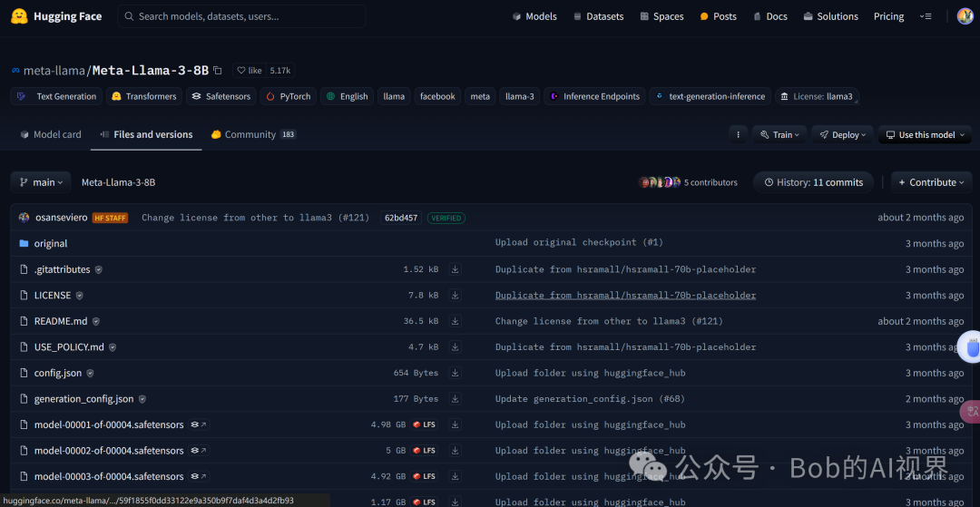Image resolution: width=980 pixels, height=507 pixels.
Task: Download the README.md file
Action: point(456,321)
